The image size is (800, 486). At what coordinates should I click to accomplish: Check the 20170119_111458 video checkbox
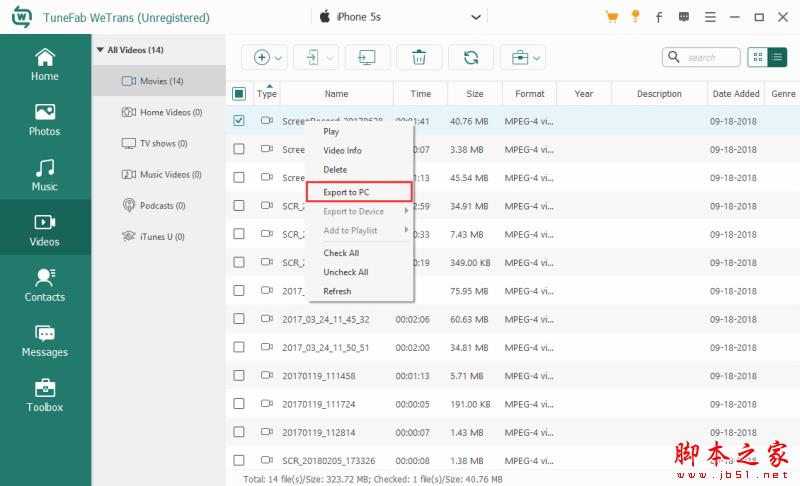tap(239, 375)
